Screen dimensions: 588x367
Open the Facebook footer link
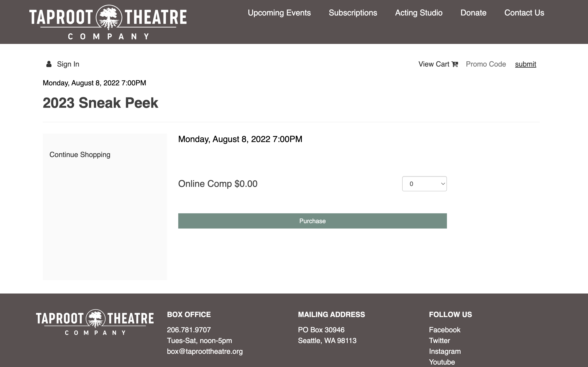tap(445, 330)
